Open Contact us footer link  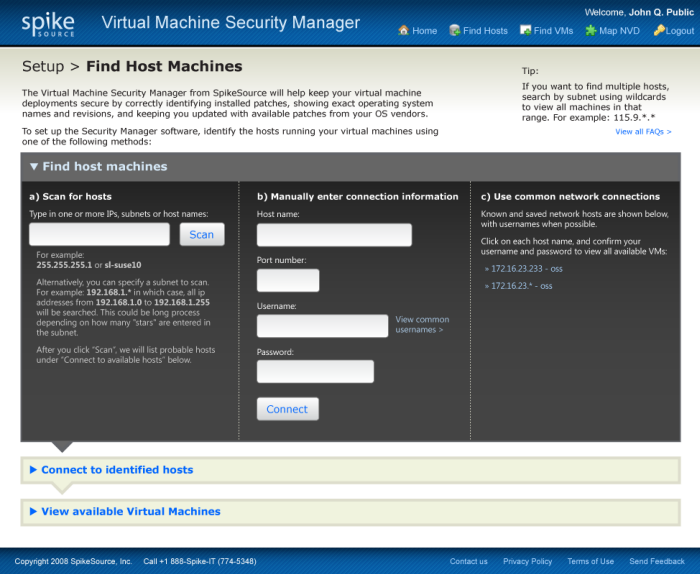point(468,561)
